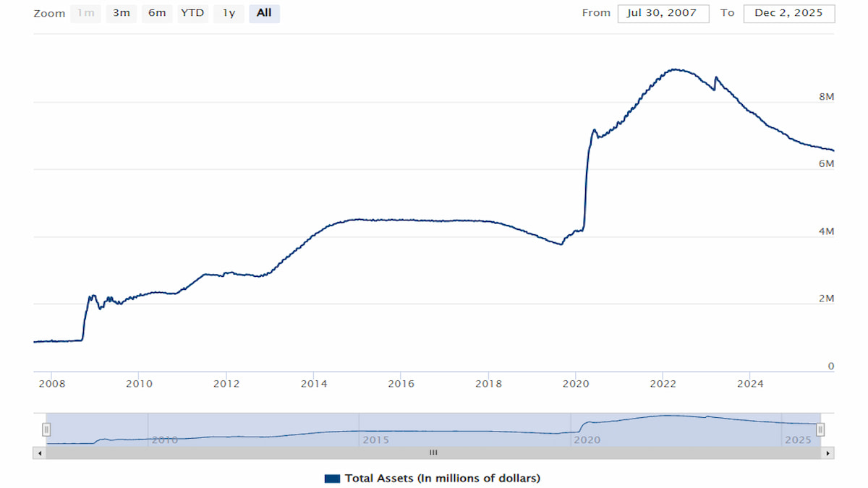Focus the From date field
The width and height of the screenshot is (868, 488).
coord(663,13)
